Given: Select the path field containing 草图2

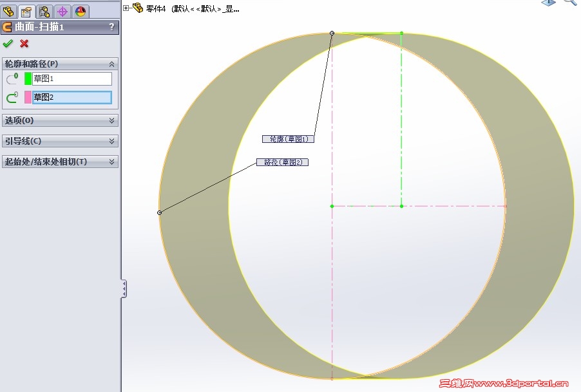Looking at the screenshot, I should [72, 97].
